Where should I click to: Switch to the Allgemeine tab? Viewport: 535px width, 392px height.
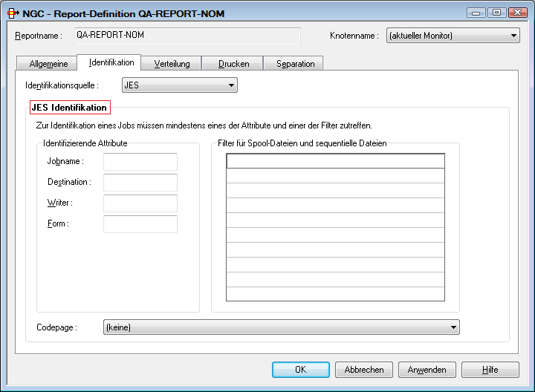48,64
